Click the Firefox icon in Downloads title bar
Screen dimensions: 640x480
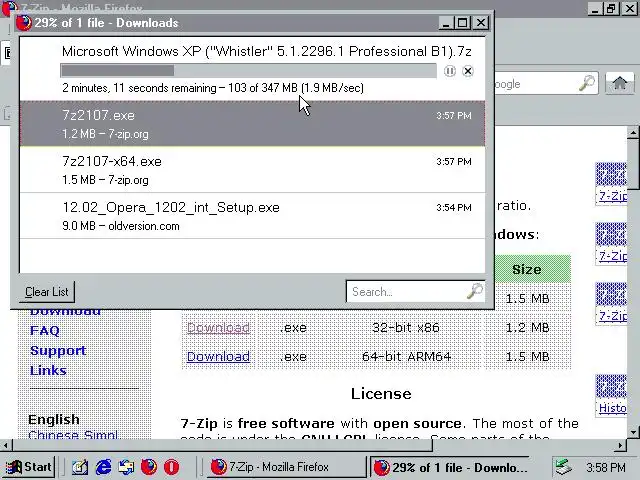tap(24, 23)
